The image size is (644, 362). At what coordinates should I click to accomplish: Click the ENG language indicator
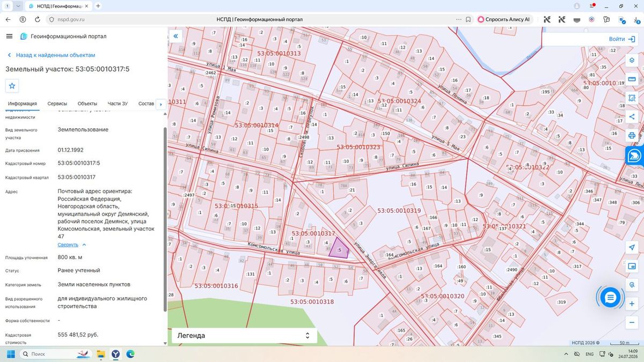point(589,354)
